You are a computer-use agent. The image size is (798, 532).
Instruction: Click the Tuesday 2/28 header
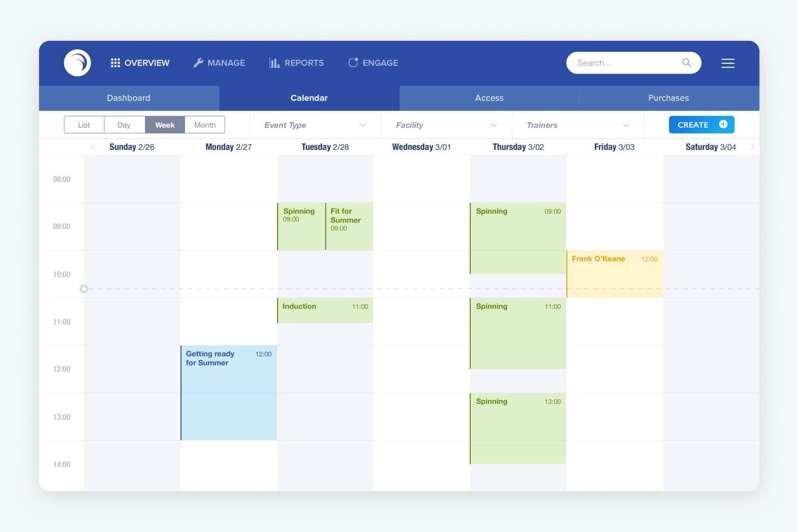pyautogui.click(x=325, y=147)
